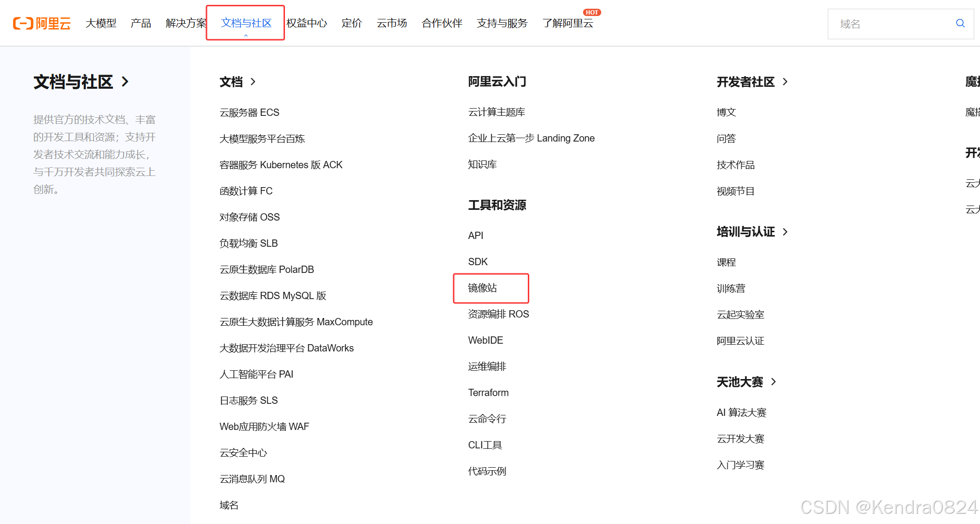This screenshot has width=980, height=524.
Task: Click the HOT badge above 了解阿里云
Action: (x=592, y=13)
